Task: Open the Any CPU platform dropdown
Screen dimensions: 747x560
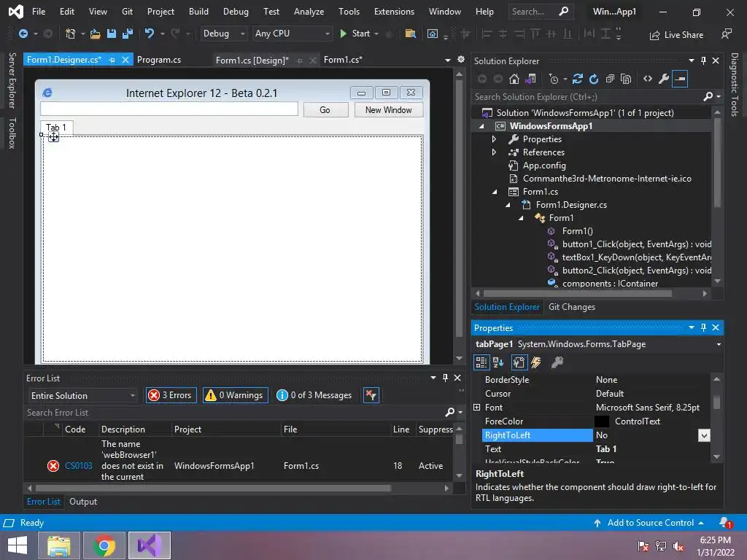Action: coord(292,34)
